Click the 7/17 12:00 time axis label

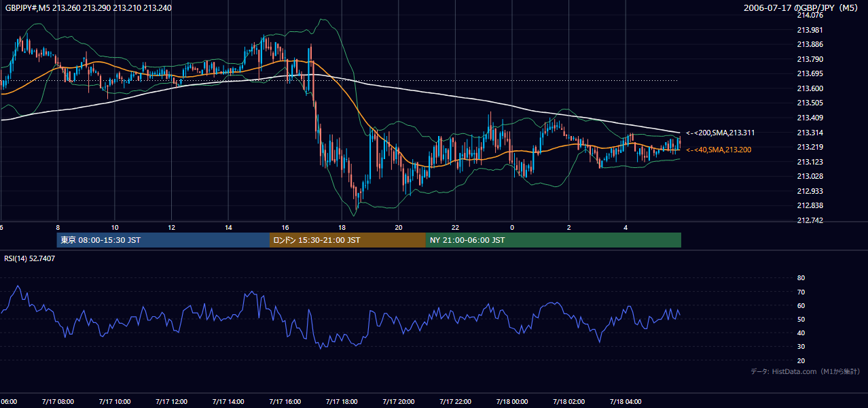pyautogui.click(x=171, y=402)
